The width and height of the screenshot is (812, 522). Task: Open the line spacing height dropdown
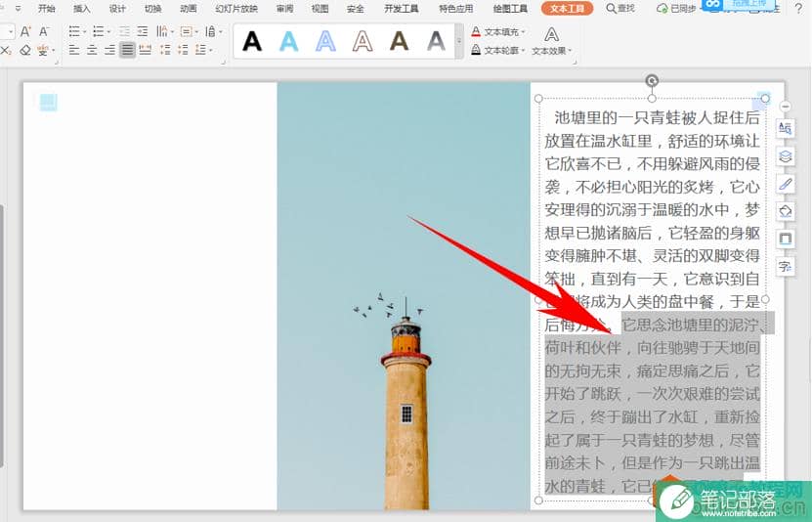point(213,32)
